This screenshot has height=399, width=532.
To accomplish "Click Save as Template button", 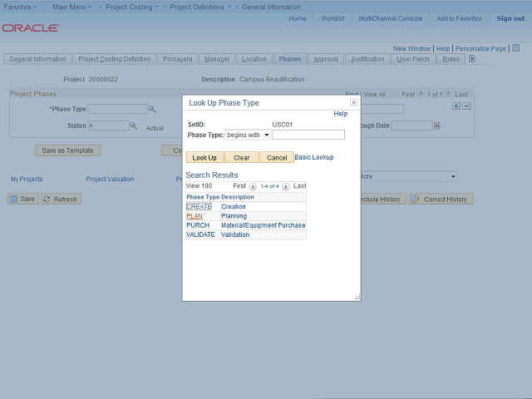I will (x=67, y=150).
